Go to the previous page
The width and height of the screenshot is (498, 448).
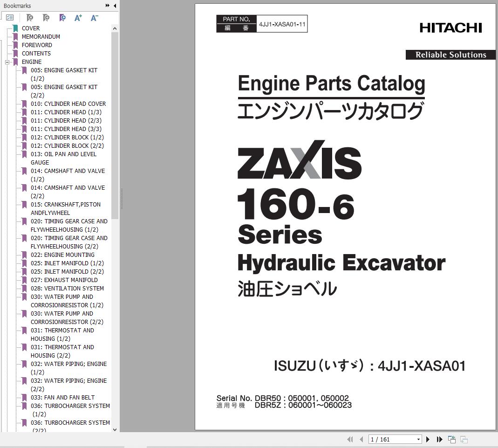pyautogui.click(x=361, y=440)
